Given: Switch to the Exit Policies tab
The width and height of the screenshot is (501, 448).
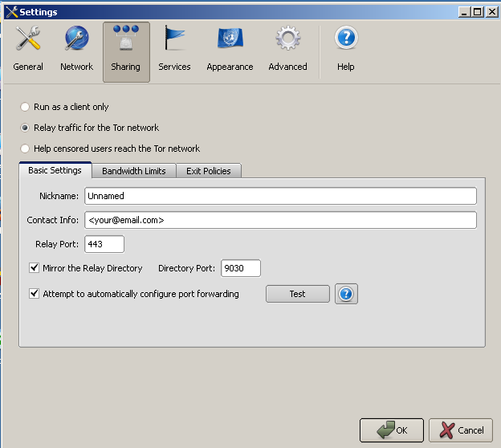Looking at the screenshot, I should 209,171.
